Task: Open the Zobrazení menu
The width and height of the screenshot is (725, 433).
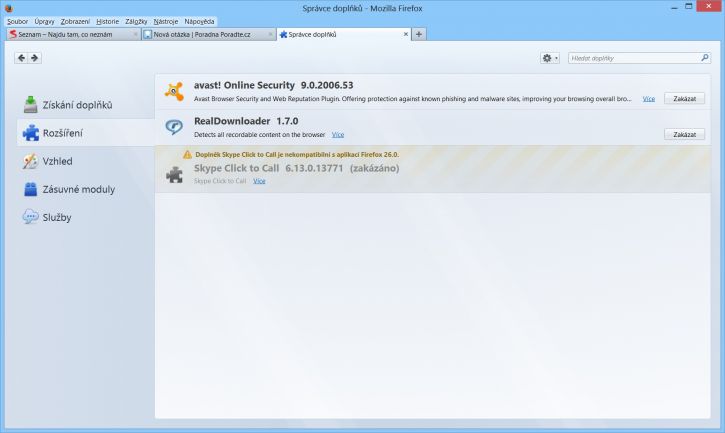Action: (75, 21)
